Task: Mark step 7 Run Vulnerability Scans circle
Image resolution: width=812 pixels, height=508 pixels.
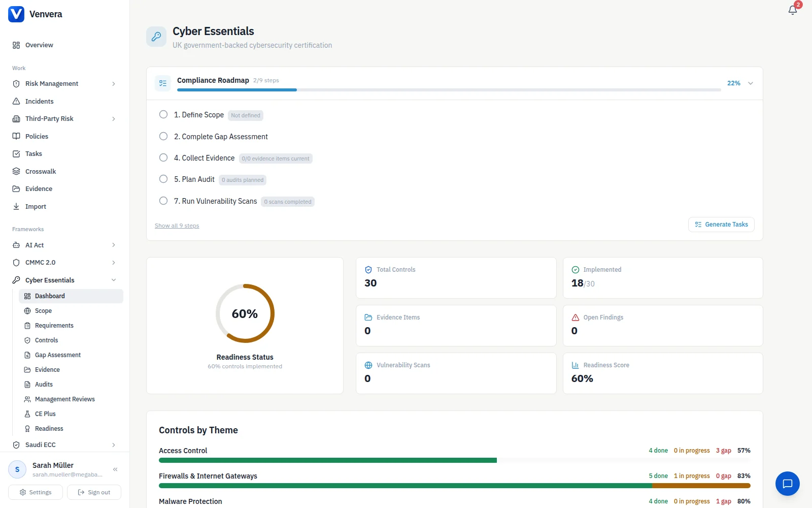Action: pos(163,201)
